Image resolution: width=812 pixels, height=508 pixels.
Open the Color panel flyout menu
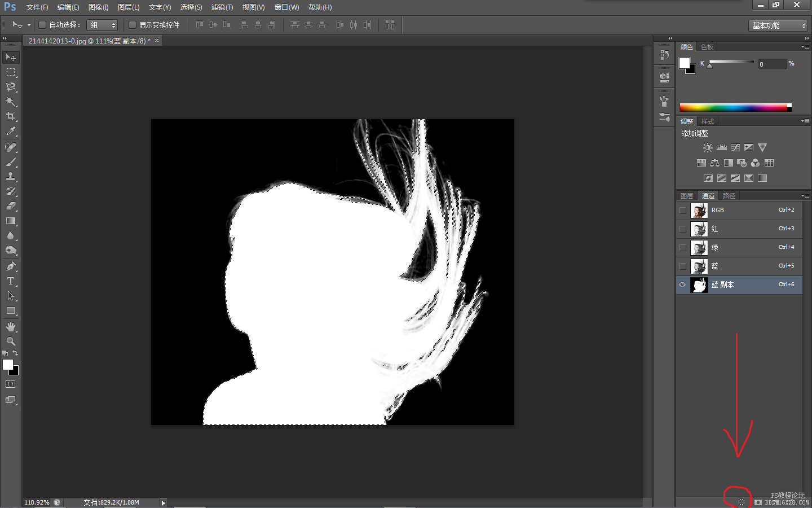(x=805, y=47)
